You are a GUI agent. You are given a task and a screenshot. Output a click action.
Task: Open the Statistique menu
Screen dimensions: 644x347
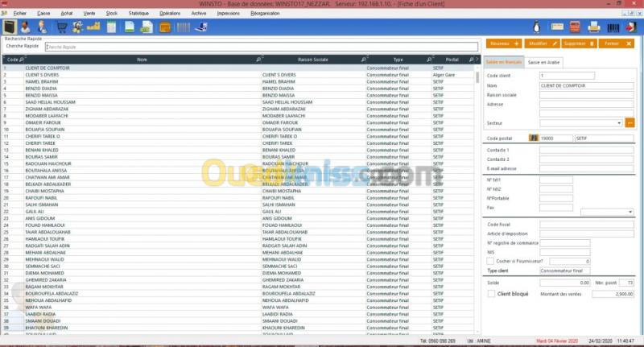(x=138, y=13)
